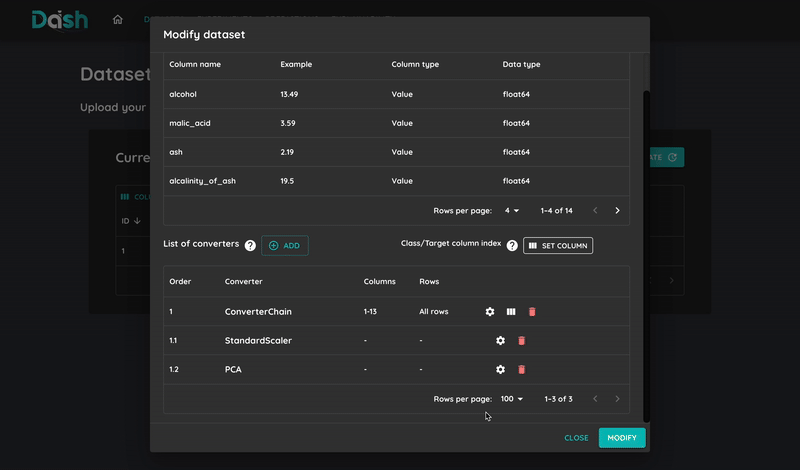This screenshot has height=470, width=800.
Task: Click the CLOSE button
Action: coord(576,438)
